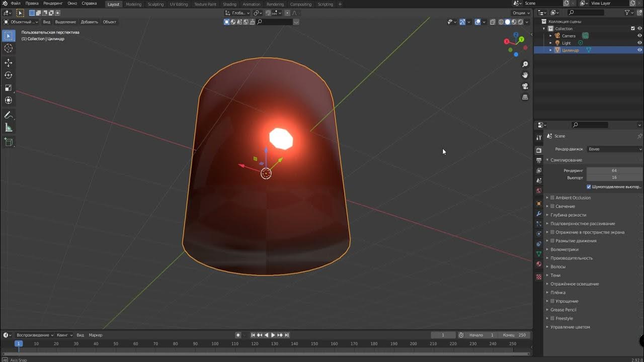Toggle Ambient Occlusion checkbox
Image resolution: width=644 pixels, height=362 pixels.
point(552,198)
